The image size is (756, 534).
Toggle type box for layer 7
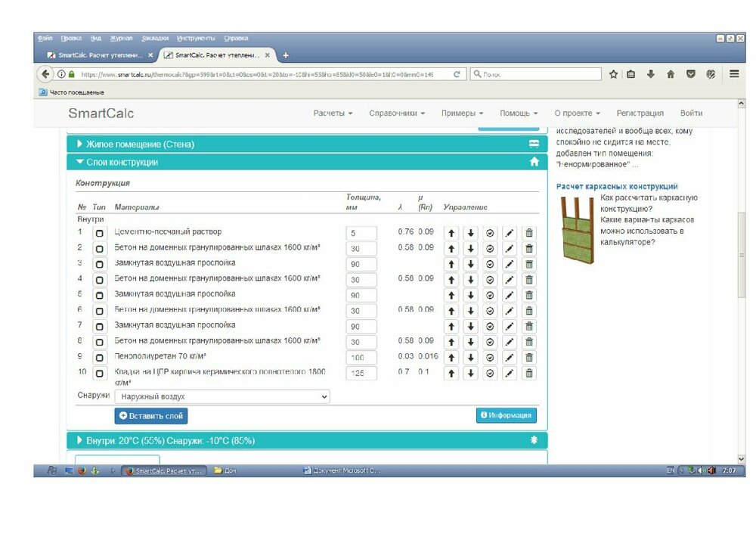99,327
